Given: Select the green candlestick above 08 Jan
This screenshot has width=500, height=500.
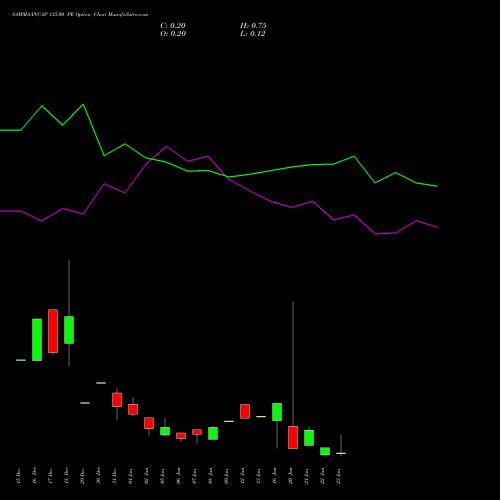Looking at the screenshot, I should point(213,433).
